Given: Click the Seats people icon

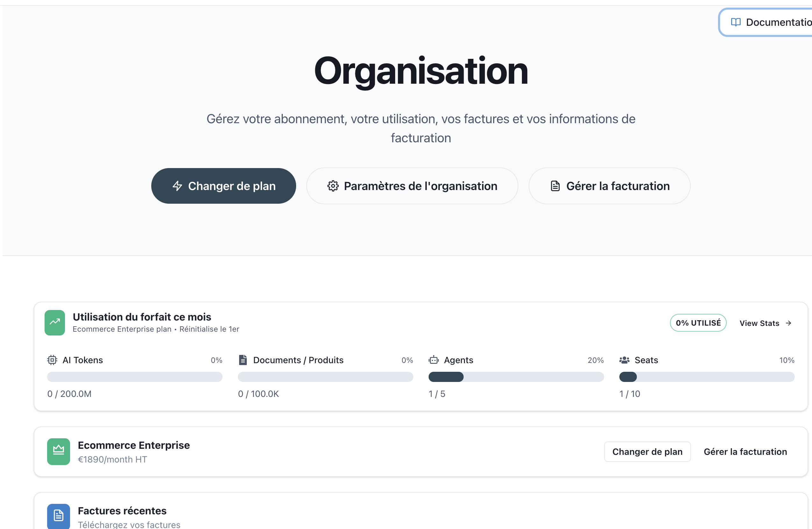Looking at the screenshot, I should tap(624, 360).
